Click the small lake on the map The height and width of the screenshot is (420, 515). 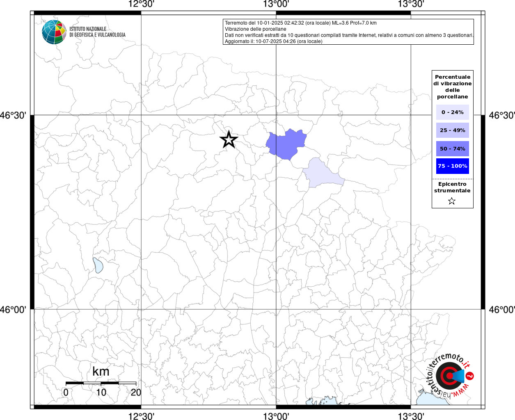pyautogui.click(x=98, y=265)
